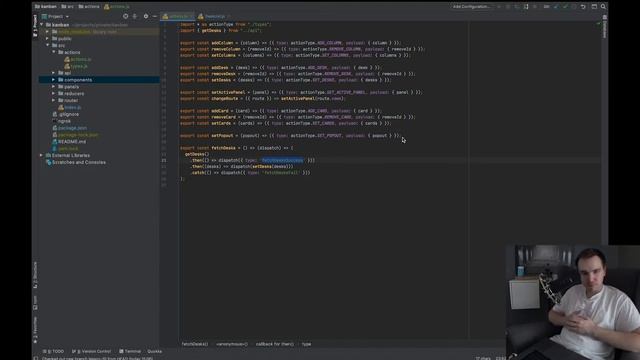The height and width of the screenshot is (360, 640).
Task: Open the Quokka tool window tab
Action: (x=155, y=351)
